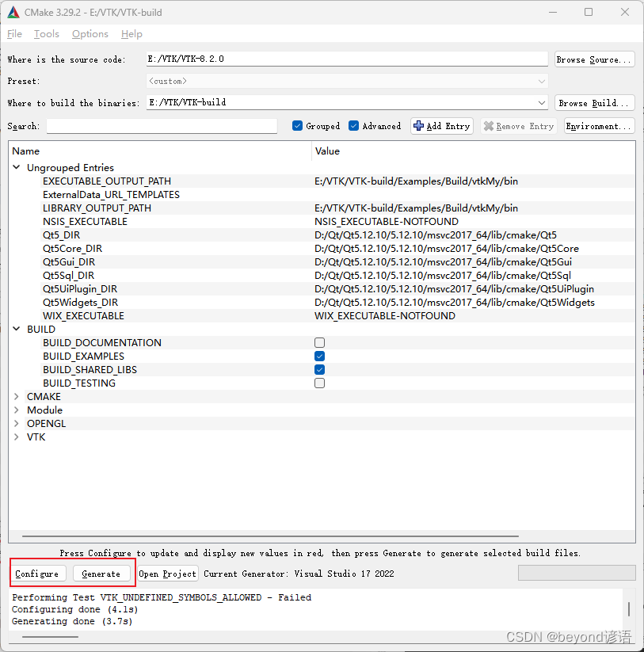Click the cache list horizontal scrollbar
Screen dimensions: 644x652
[x=270, y=536]
